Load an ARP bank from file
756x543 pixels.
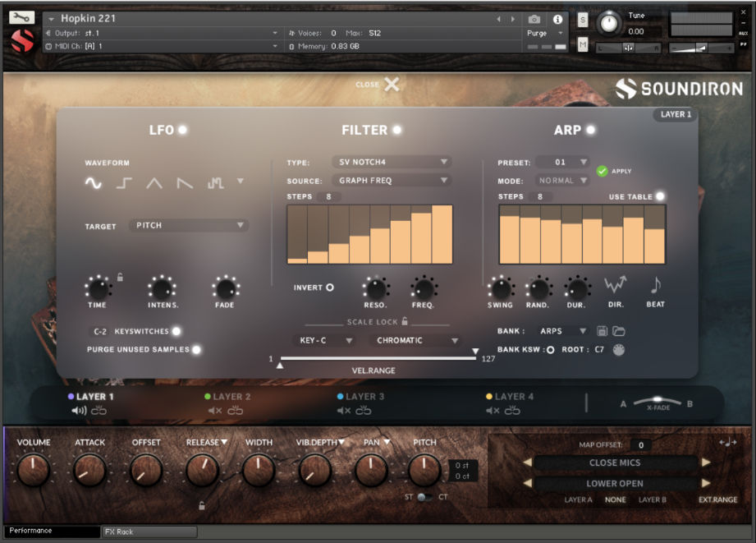pyautogui.click(x=618, y=330)
